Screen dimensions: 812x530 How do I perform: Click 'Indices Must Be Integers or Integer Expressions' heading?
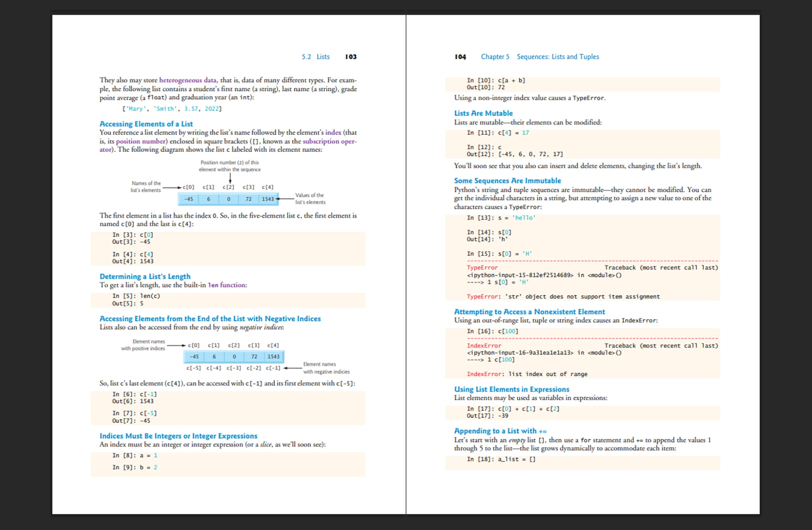(x=179, y=436)
